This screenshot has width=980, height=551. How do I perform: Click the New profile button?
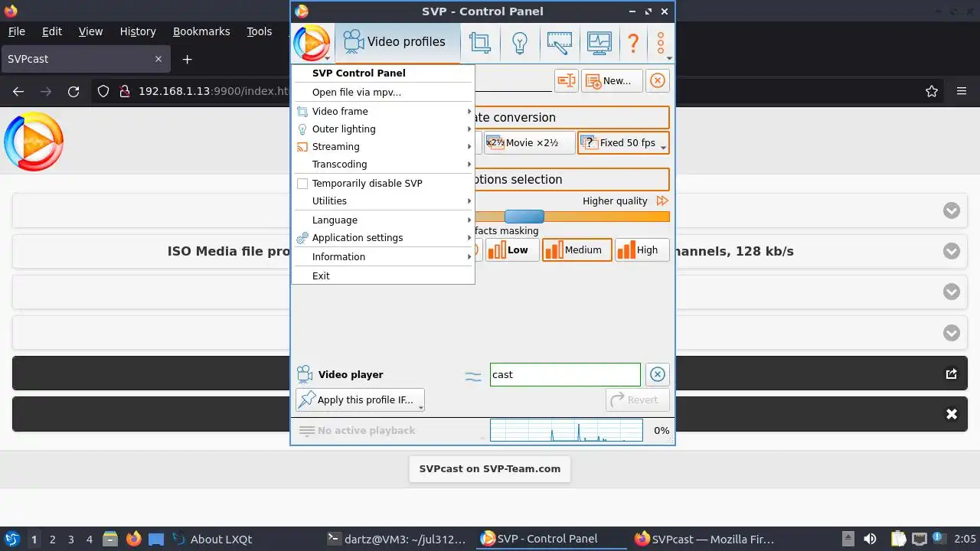point(612,80)
